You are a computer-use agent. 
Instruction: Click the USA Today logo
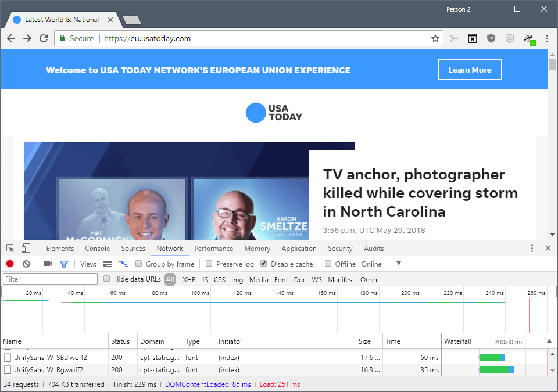point(274,113)
